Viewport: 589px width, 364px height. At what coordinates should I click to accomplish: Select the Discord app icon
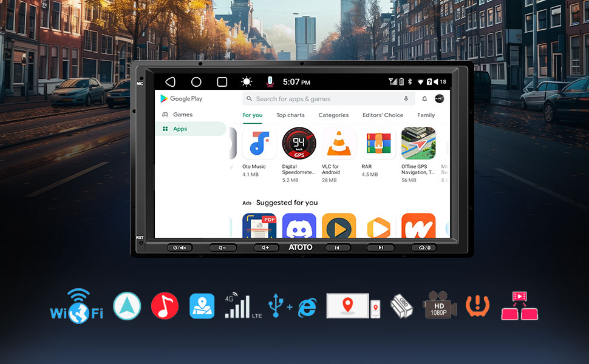[299, 226]
